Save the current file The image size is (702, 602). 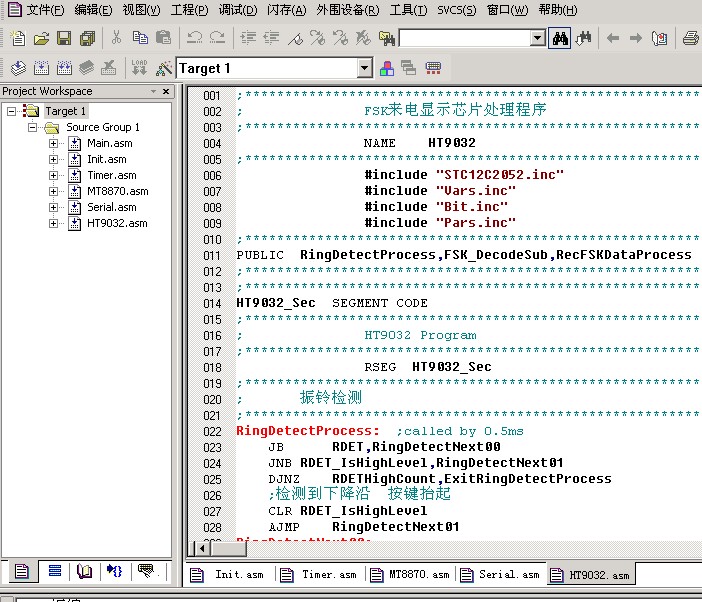point(64,38)
